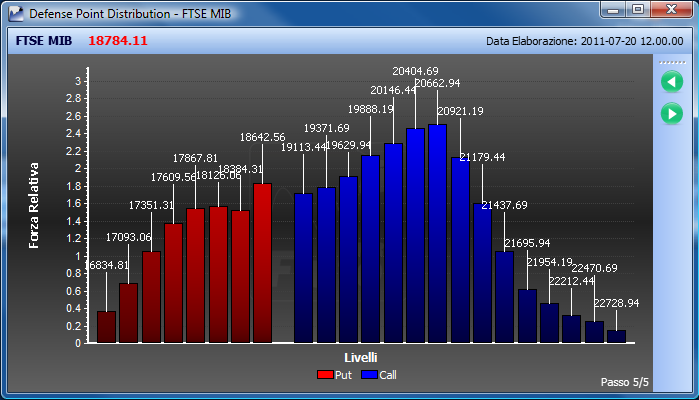This screenshot has height=400, width=699.
Task: Click the green forward arrow button
Action: point(672,114)
